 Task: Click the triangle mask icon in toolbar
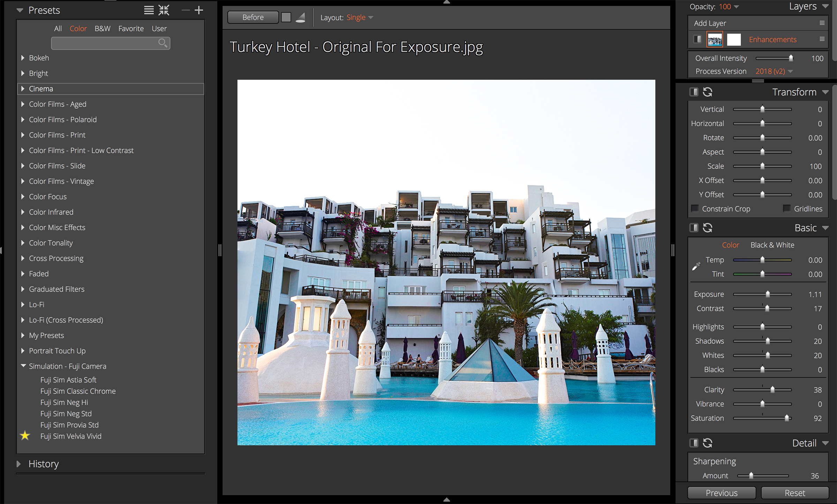point(300,17)
